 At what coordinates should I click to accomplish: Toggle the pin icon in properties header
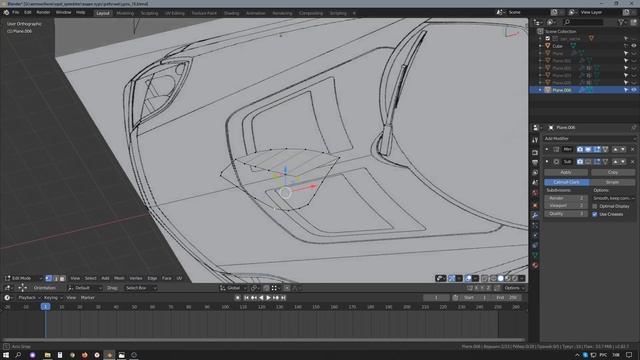pyautogui.click(x=634, y=128)
